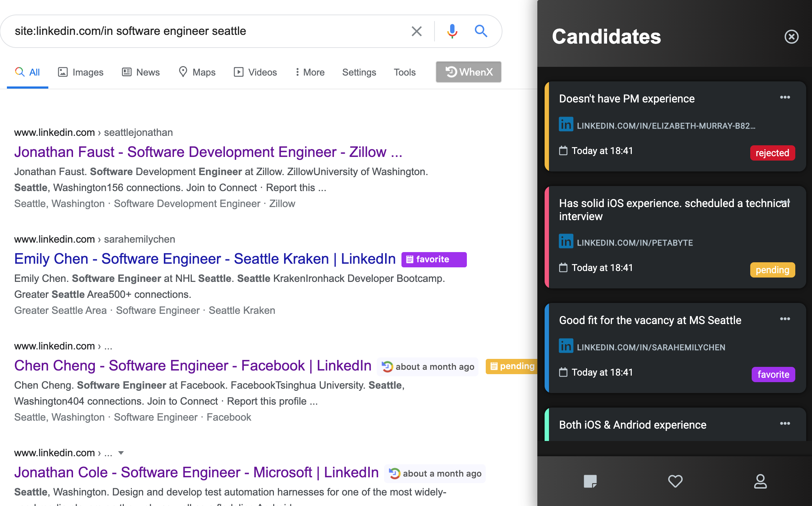The width and height of the screenshot is (812, 506).
Task: Click the pending status label in Candidates panel
Action: [x=772, y=270]
